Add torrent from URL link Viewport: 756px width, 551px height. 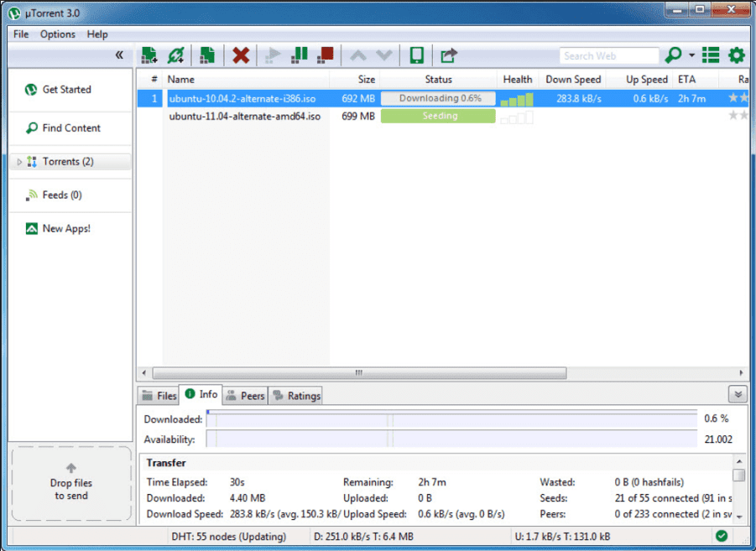176,55
